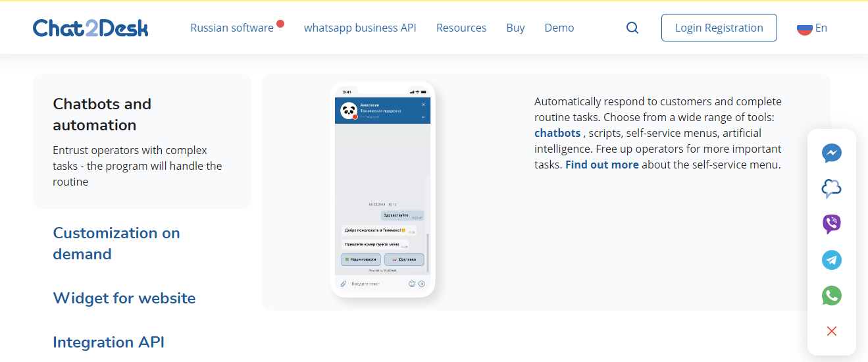Open the WhatsApp chat icon
Image resolution: width=868 pixels, height=362 pixels.
pyautogui.click(x=832, y=296)
